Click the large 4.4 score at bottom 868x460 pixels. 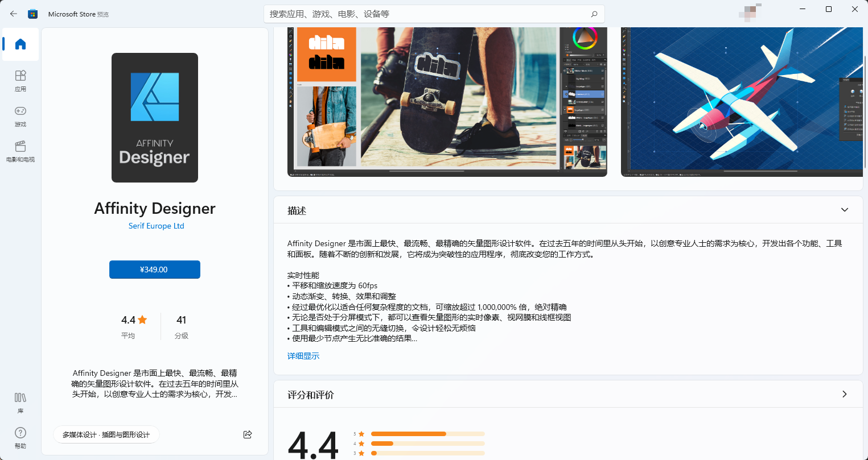coord(314,445)
